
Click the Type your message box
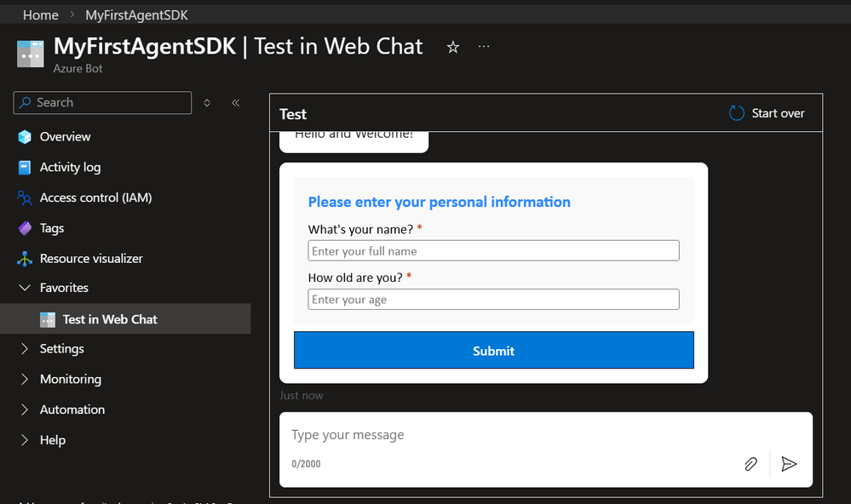pyautogui.click(x=511, y=435)
